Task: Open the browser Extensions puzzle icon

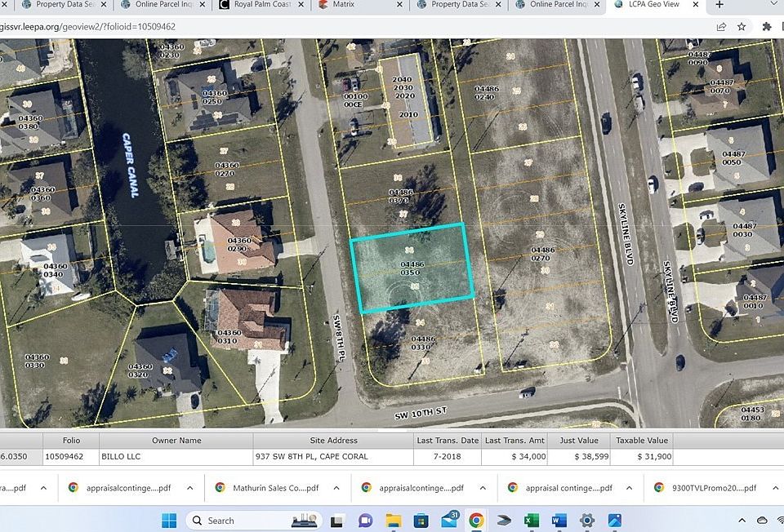Action: (766, 26)
